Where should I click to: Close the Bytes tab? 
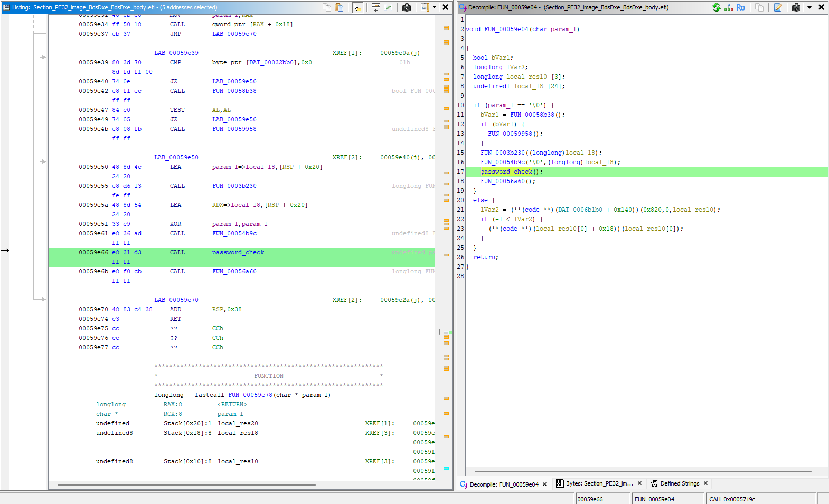click(x=639, y=483)
